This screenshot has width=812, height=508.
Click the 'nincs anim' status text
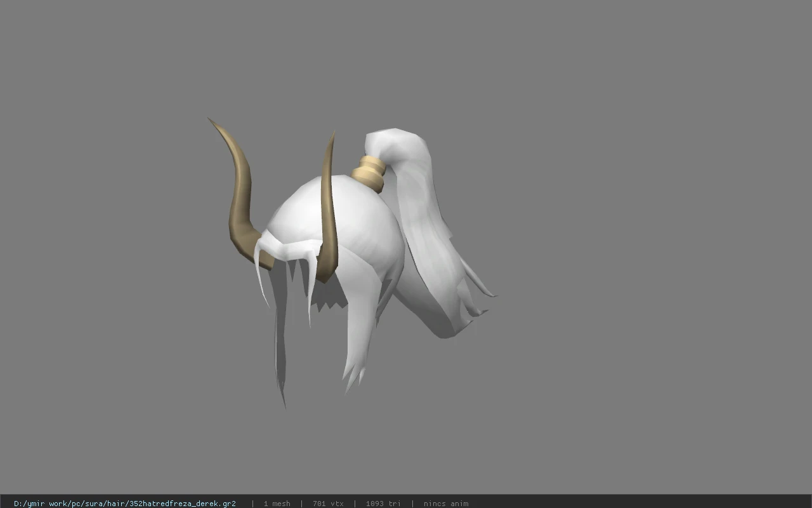(446, 504)
